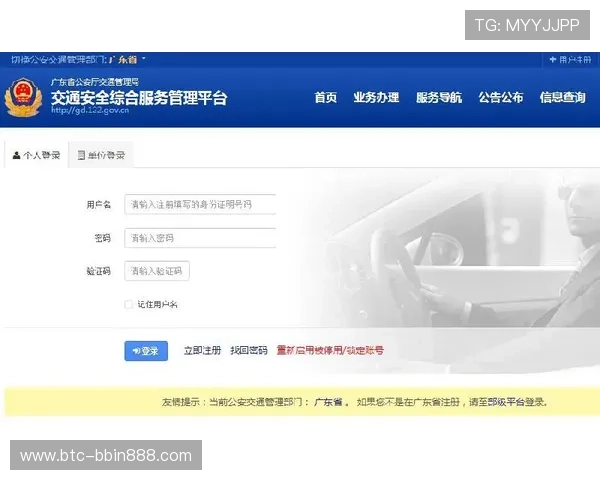
Task: Click the 用户注册 link at top right
Action: pyautogui.click(x=570, y=60)
